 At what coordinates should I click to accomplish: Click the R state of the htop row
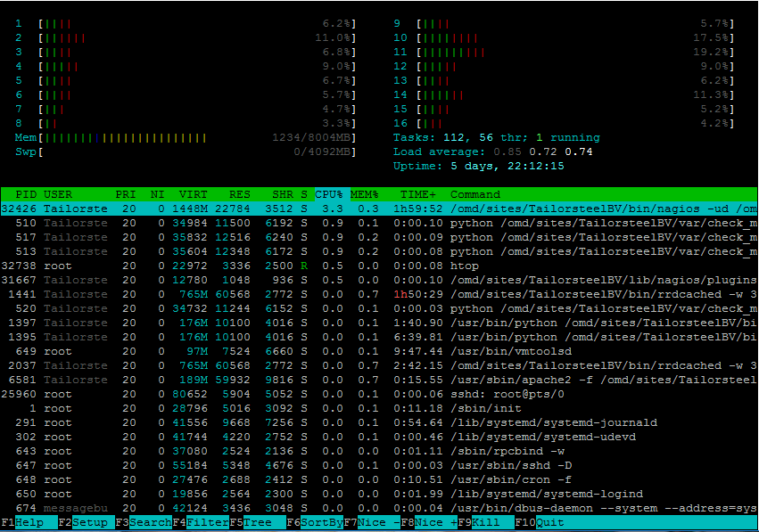(x=304, y=266)
